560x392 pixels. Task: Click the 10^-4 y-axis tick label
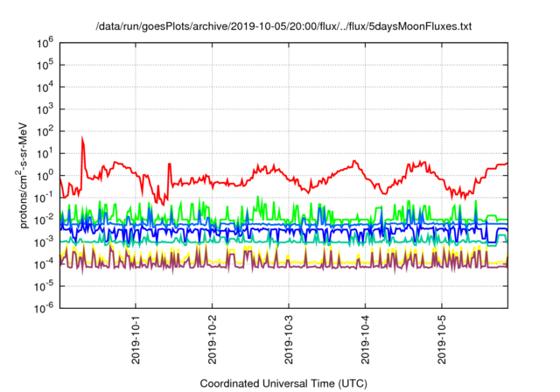pos(45,264)
